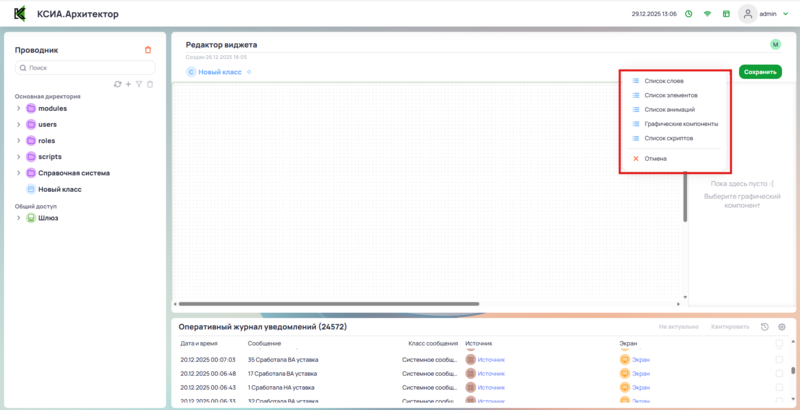This screenshot has height=410, width=800.
Task: Click the green clock icon in top bar
Action: (688, 14)
